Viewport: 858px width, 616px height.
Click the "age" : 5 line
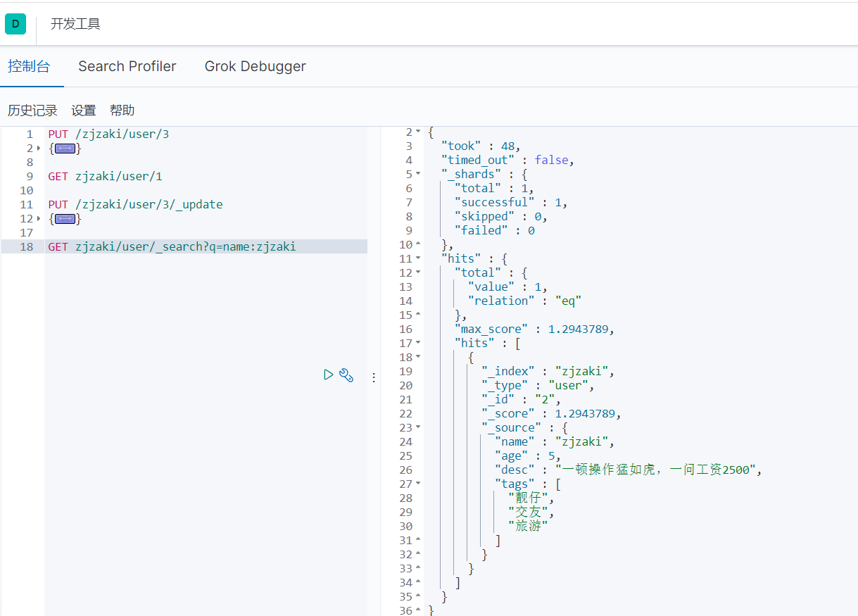[528, 455]
